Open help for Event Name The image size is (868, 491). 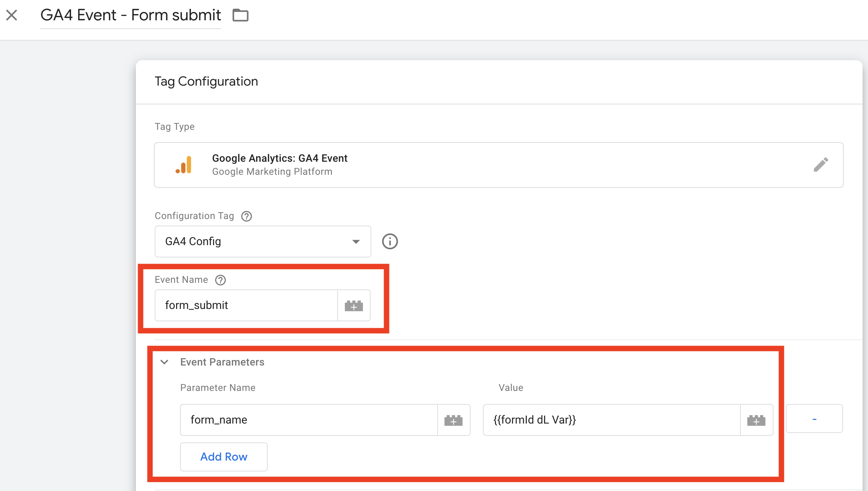tap(220, 280)
